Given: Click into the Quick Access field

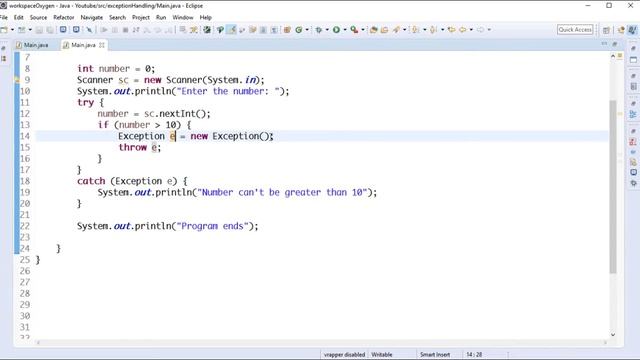Looking at the screenshot, I should [575, 29].
